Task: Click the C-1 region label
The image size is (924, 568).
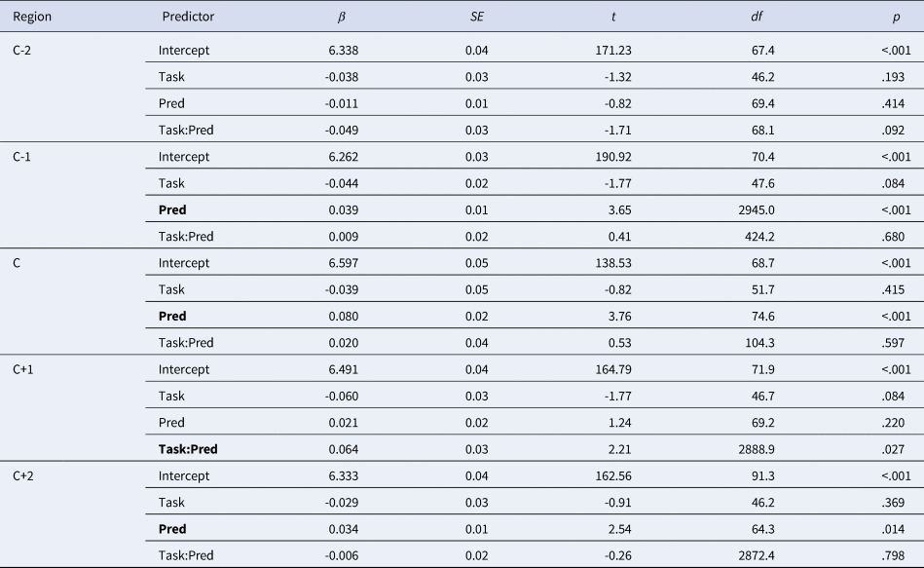Action: pyautogui.click(x=23, y=157)
